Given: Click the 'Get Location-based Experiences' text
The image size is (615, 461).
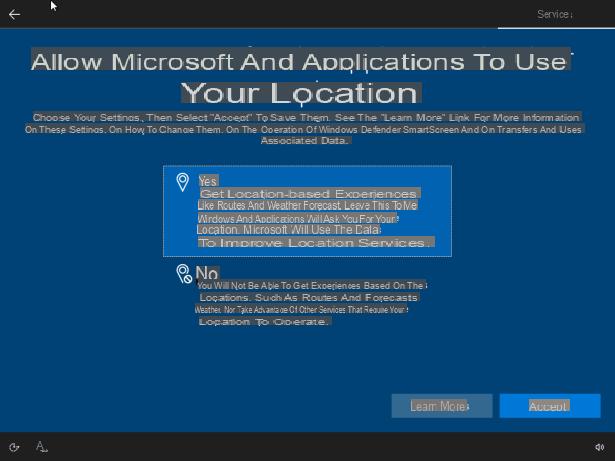Looking at the screenshot, I should 309,194.
